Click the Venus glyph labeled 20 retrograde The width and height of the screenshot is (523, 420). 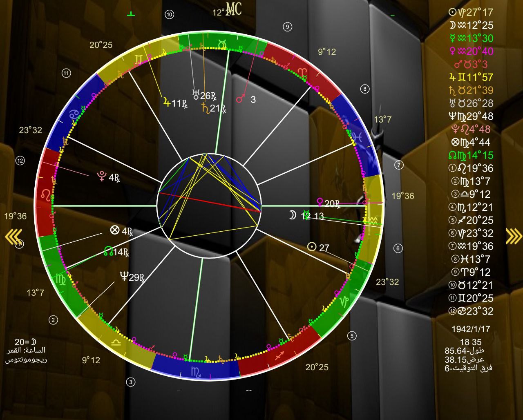[320, 203]
